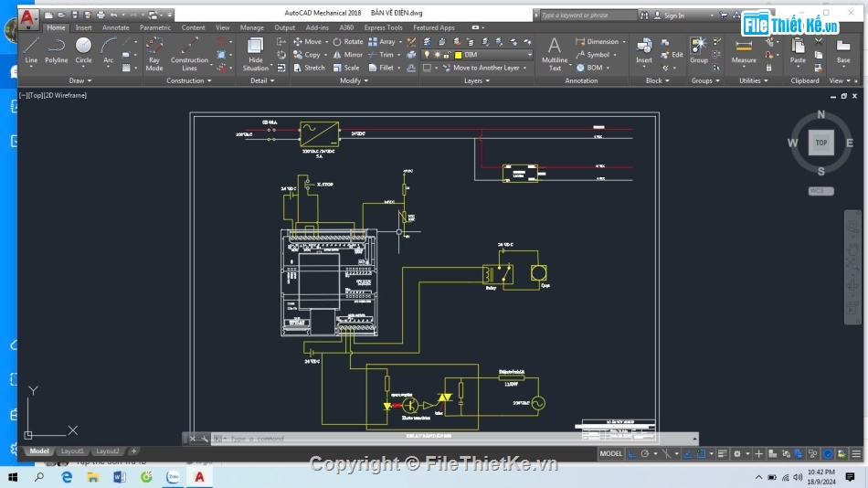Select the Arc tool
This screenshot has width=868, height=488.
[x=109, y=50]
